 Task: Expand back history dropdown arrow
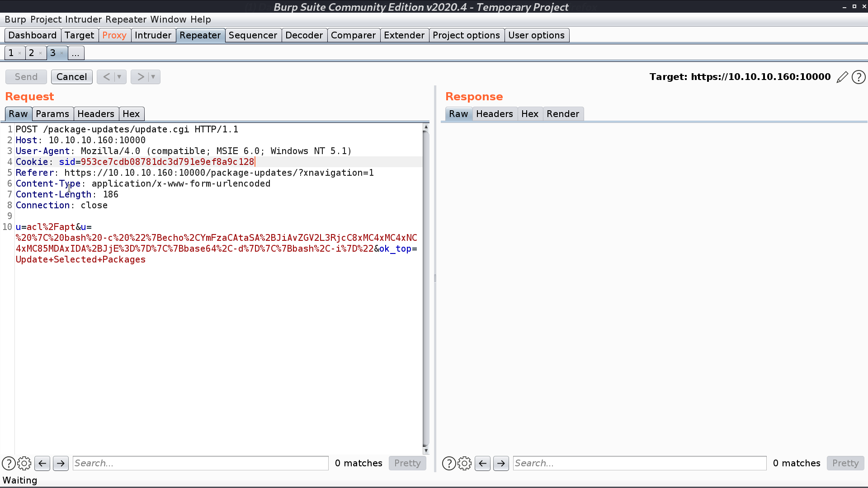click(119, 77)
